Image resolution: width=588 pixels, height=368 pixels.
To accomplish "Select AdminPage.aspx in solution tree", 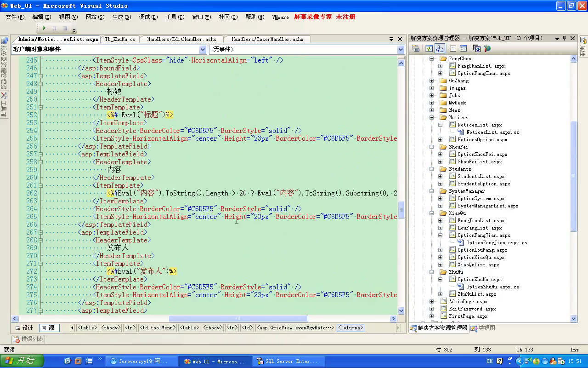I will 468,301.
